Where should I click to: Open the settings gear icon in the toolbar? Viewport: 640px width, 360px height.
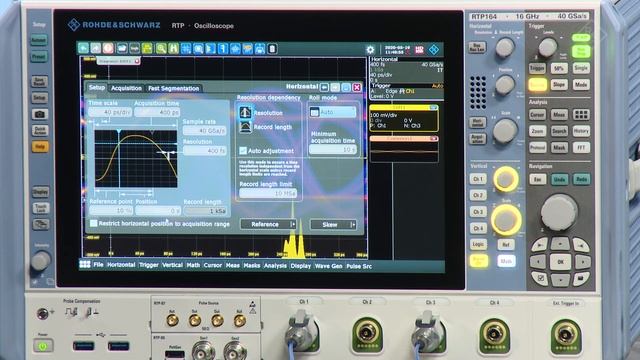[370, 50]
